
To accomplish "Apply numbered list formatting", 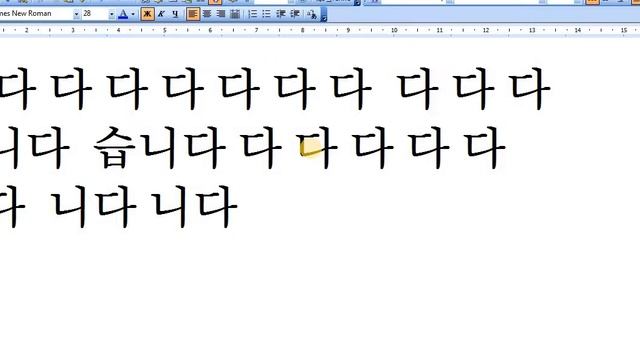I will click(x=253, y=14).
